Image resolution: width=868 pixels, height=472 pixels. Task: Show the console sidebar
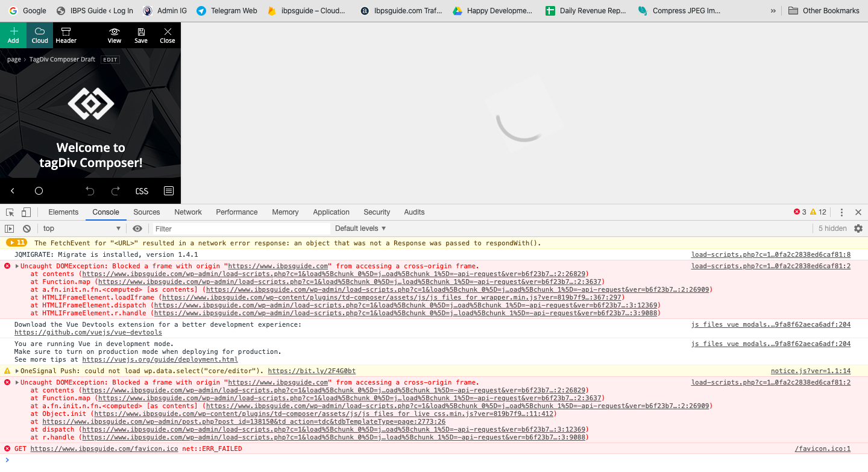[9, 228]
